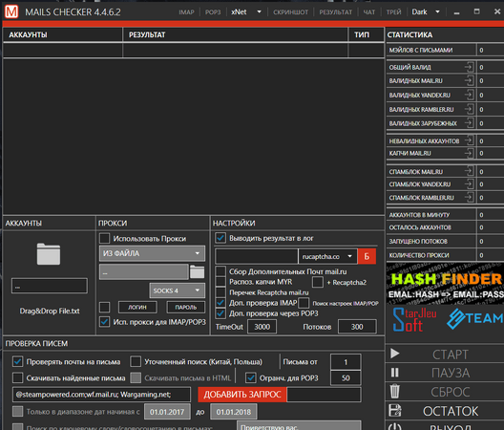Click ТРЕЙ in the top bar
Screen dimensions: 504x430
pyautogui.click(x=393, y=12)
